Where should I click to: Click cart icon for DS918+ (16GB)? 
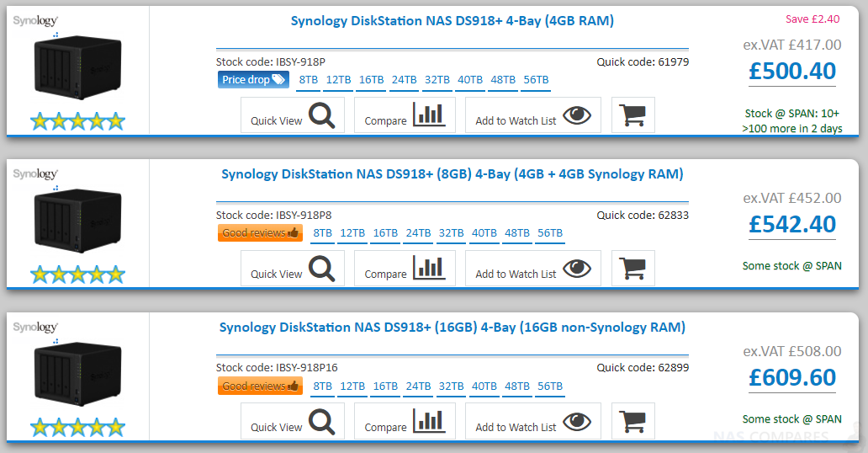(633, 421)
